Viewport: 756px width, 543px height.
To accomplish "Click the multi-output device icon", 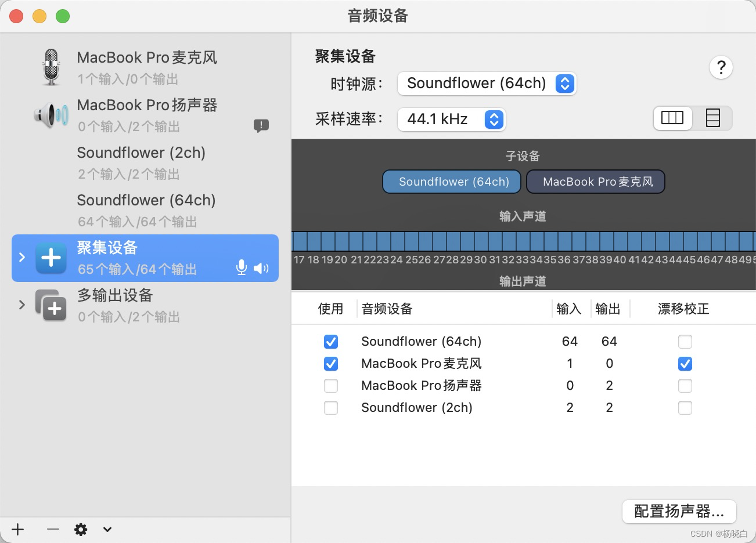I will [x=51, y=305].
